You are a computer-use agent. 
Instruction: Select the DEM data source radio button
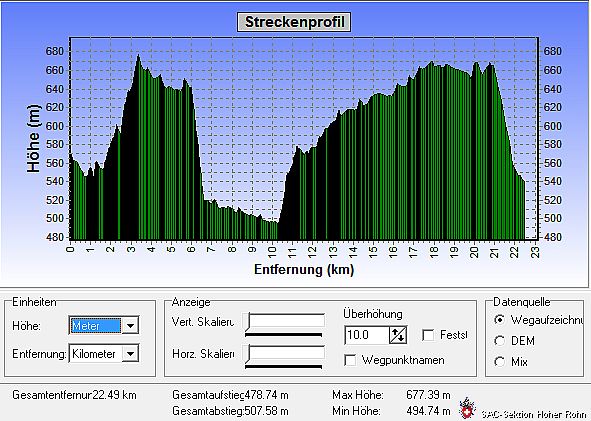point(499,341)
